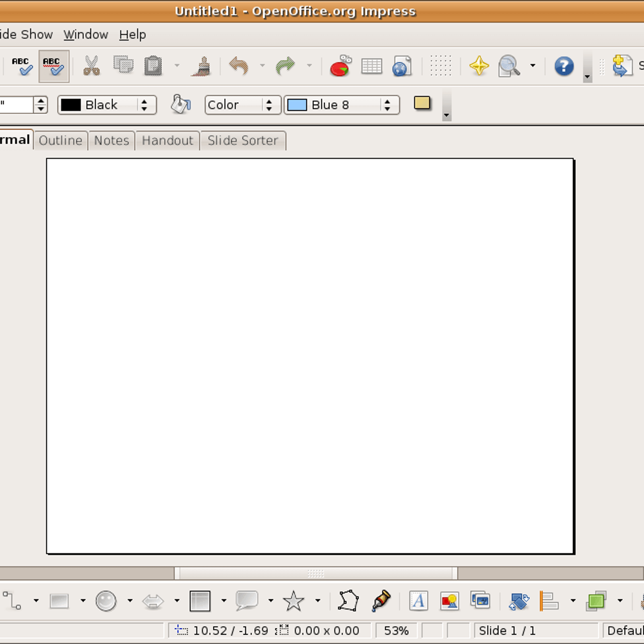Select the Stars shapes tool
The image size is (644, 644).
[x=293, y=601]
